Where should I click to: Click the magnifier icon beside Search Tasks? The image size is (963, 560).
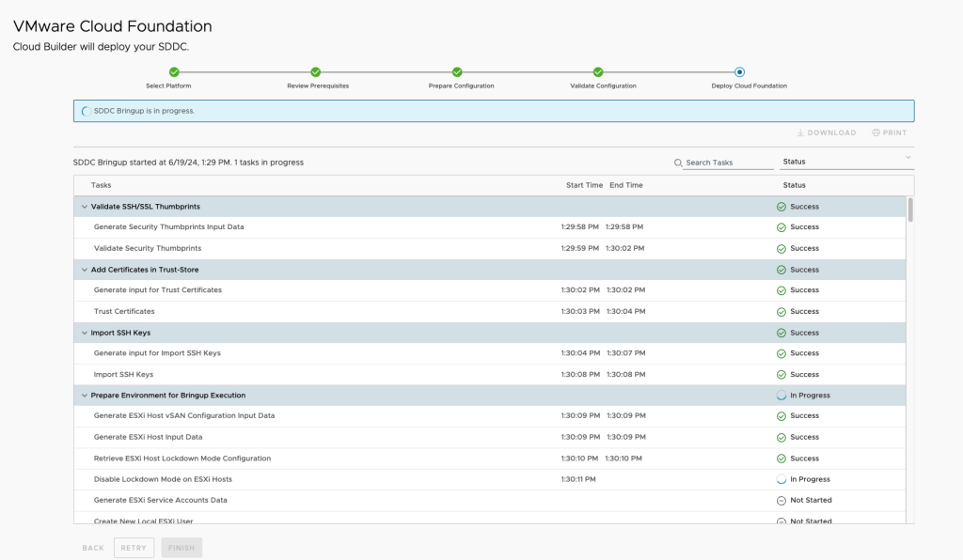pyautogui.click(x=678, y=163)
